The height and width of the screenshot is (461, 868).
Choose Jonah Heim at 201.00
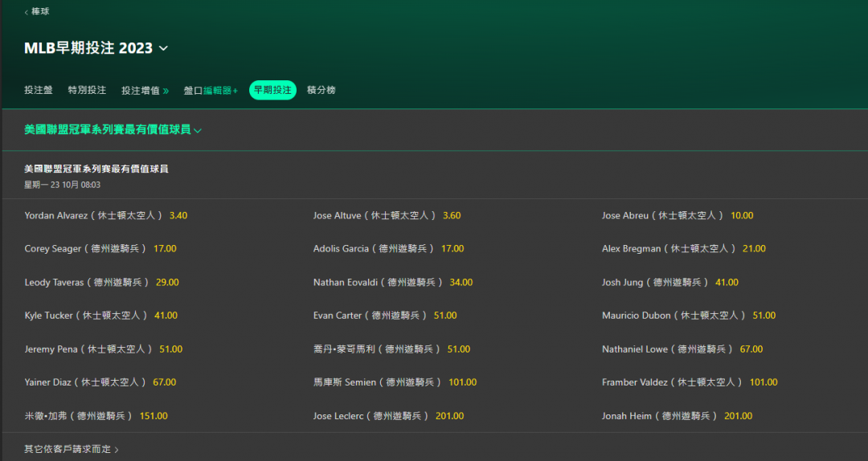click(677, 415)
